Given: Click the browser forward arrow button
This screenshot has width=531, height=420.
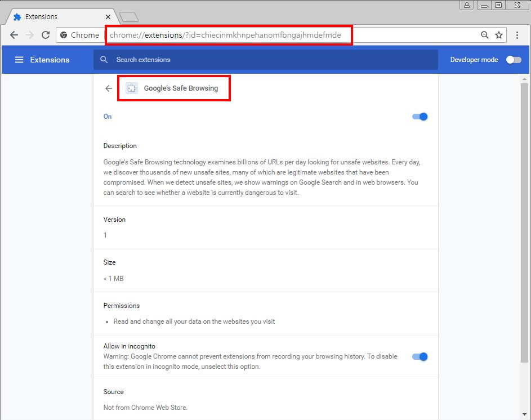Looking at the screenshot, I should click(x=30, y=35).
